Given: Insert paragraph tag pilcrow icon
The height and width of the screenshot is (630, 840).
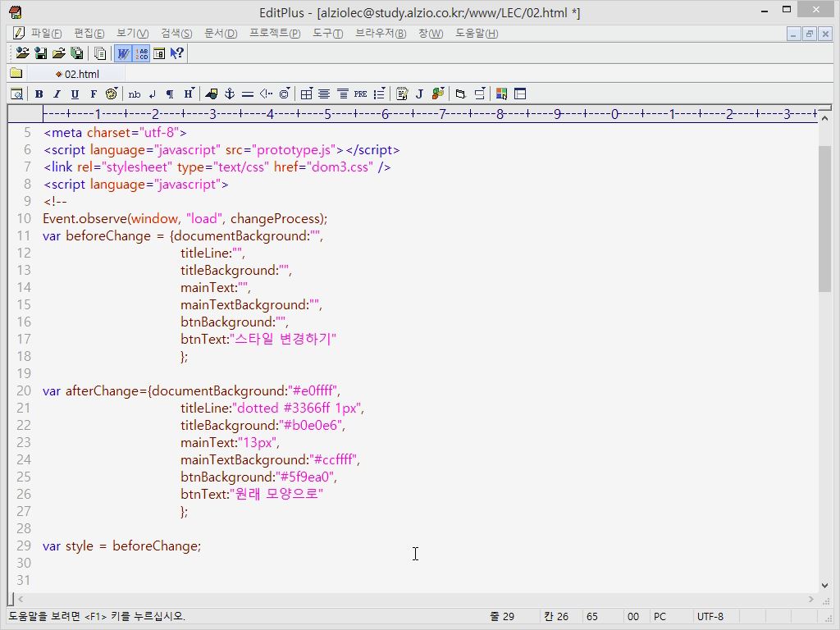Looking at the screenshot, I should coord(170,94).
